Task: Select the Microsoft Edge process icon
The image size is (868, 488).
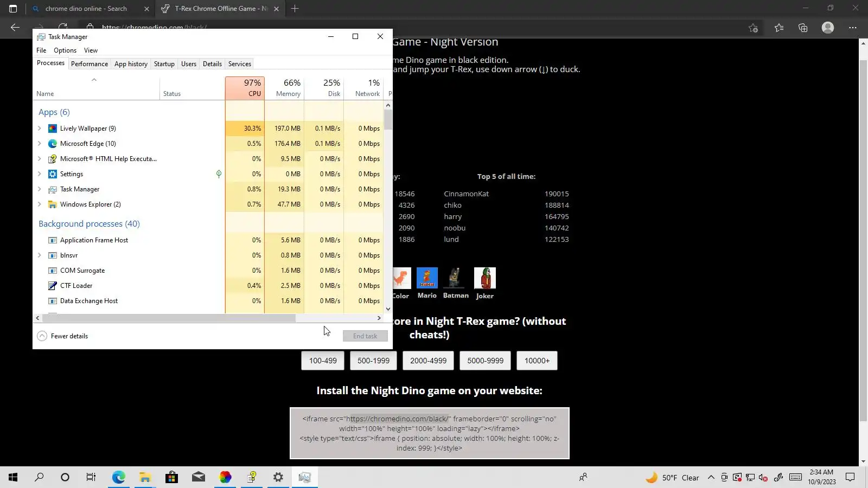Action: 53,144
